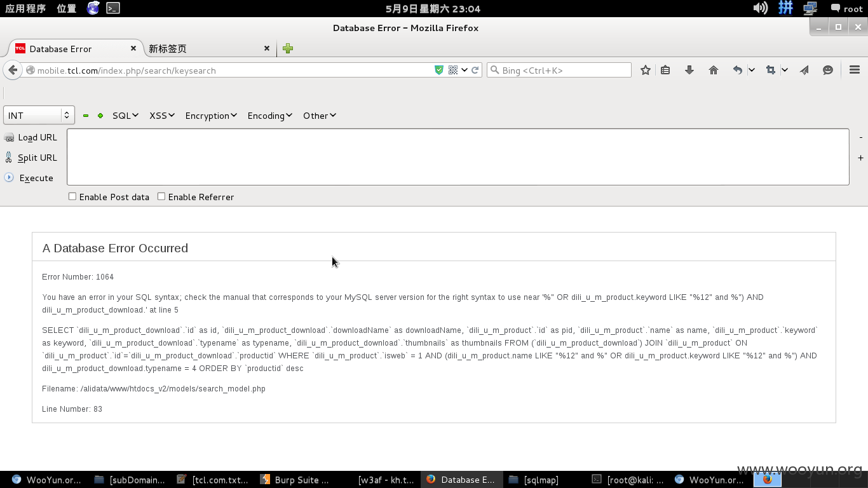The width and height of the screenshot is (868, 488).
Task: Expand the Other menu in HackBar
Action: [320, 116]
